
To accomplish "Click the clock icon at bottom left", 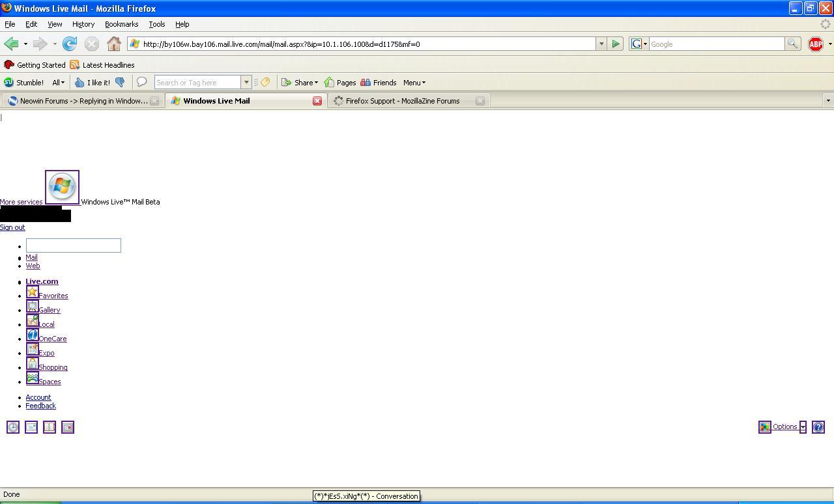I will click(13, 427).
